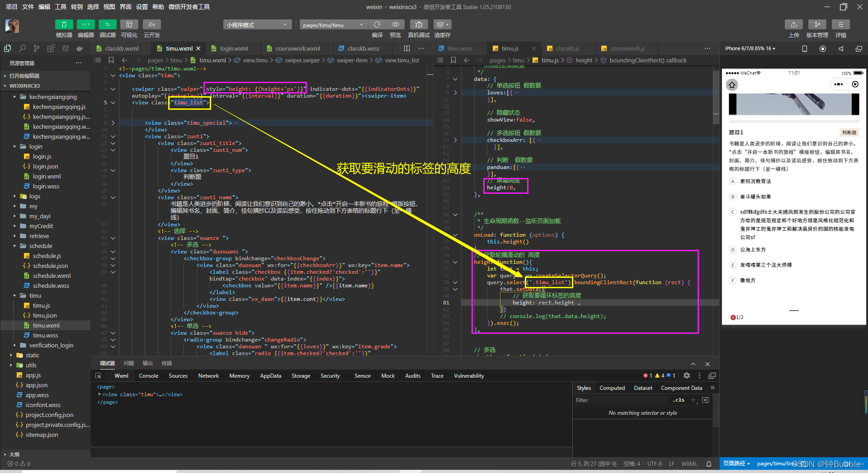The image size is (868, 473).
Task: Open the source control sidebar icon
Action: [37, 48]
